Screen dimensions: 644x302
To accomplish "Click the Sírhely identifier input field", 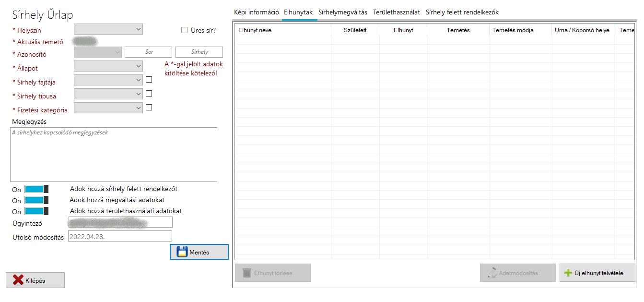I will [x=199, y=52].
